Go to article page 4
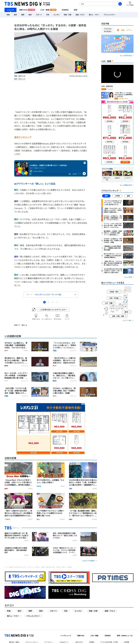This screenshot has width=138, height=644. [57, 302]
